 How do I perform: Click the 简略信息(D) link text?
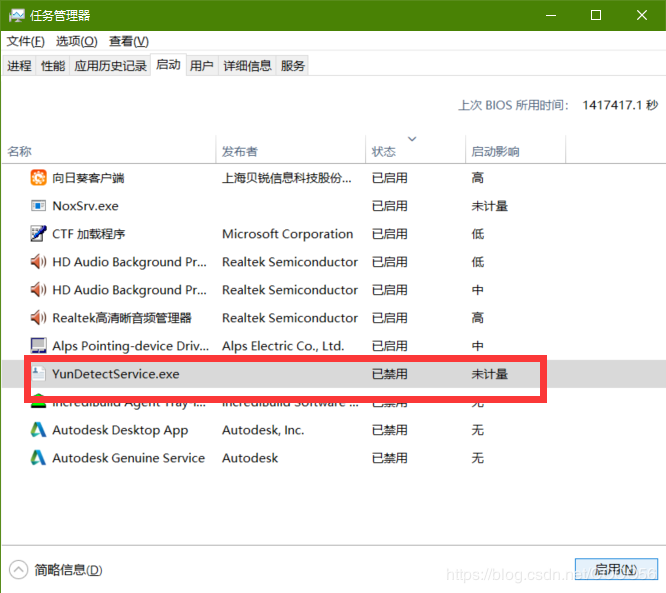tap(68, 570)
